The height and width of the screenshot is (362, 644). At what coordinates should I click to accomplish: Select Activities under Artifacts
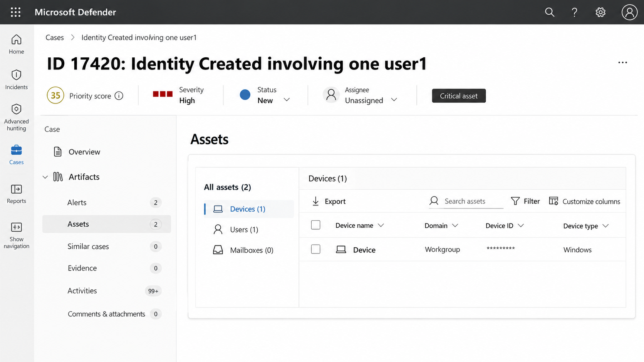107,291
